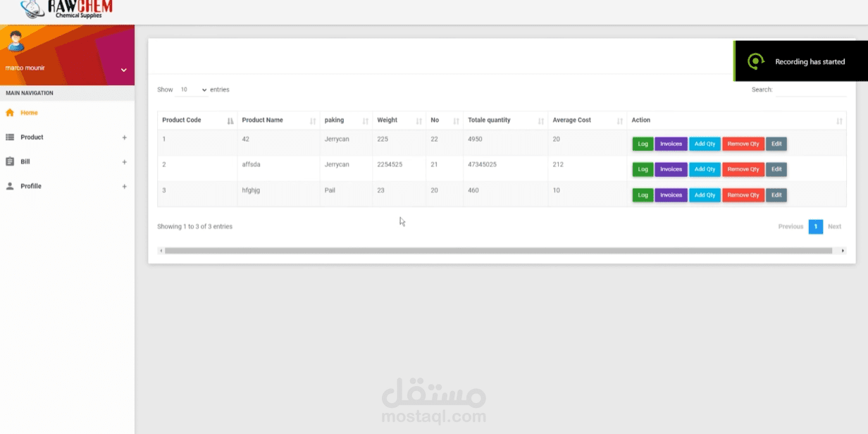Click the total quantity cell 4950

[505, 143]
